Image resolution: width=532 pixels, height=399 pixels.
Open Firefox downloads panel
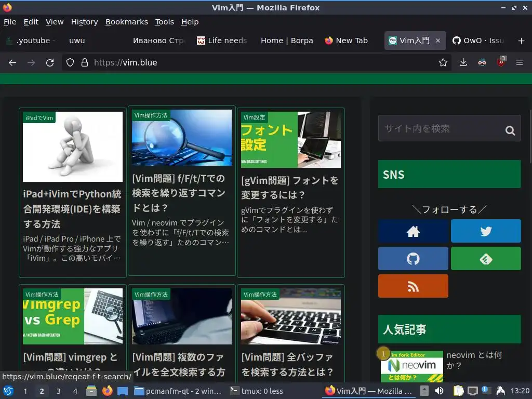[463, 62]
